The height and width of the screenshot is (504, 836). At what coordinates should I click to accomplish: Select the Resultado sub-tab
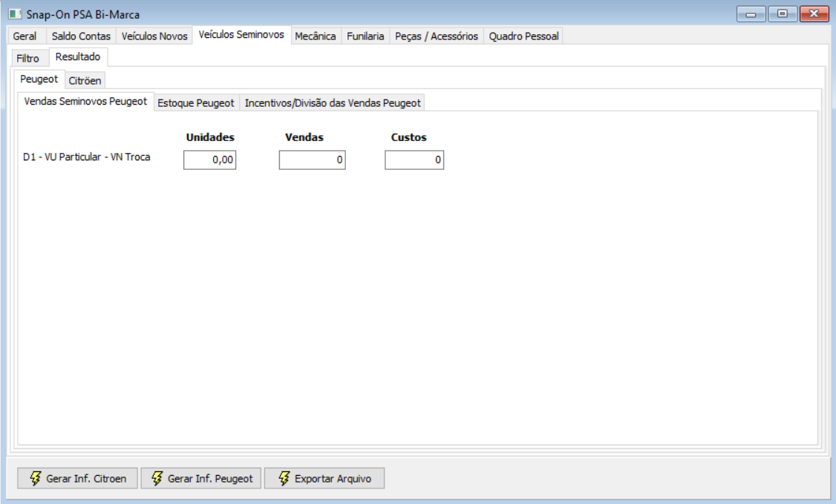point(78,57)
